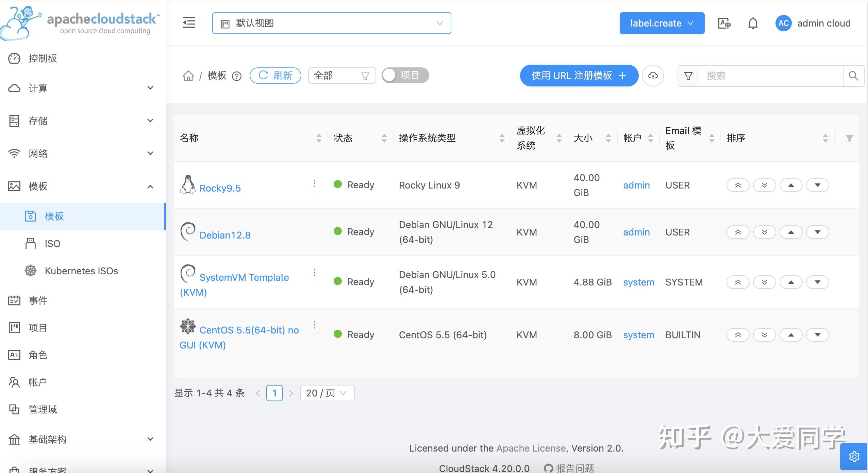Click the notification bell icon

coord(752,23)
